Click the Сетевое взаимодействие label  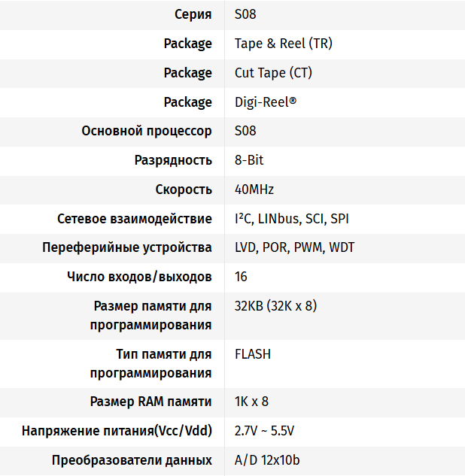coord(135,219)
